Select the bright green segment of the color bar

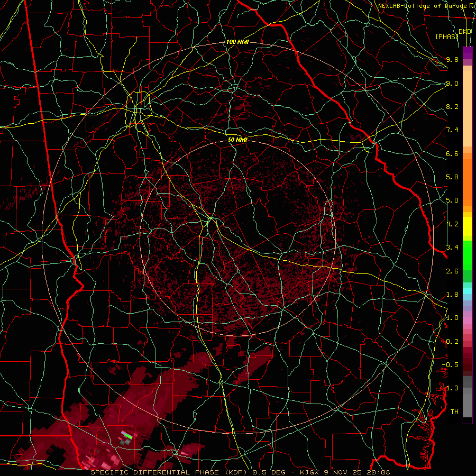pos(467,255)
